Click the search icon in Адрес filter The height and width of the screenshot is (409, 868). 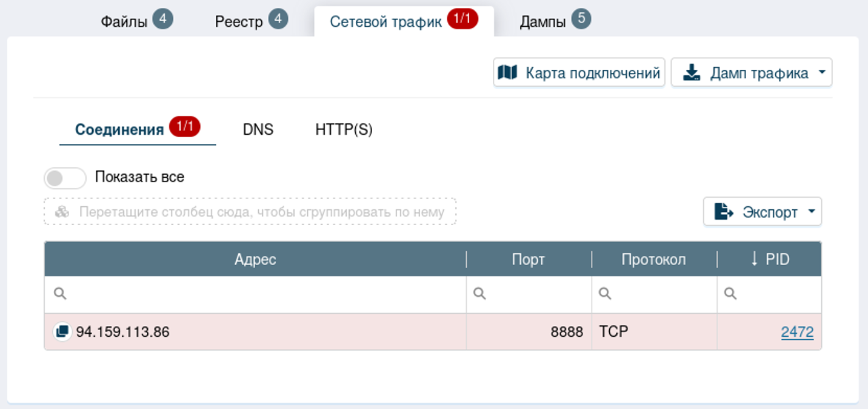(x=59, y=294)
